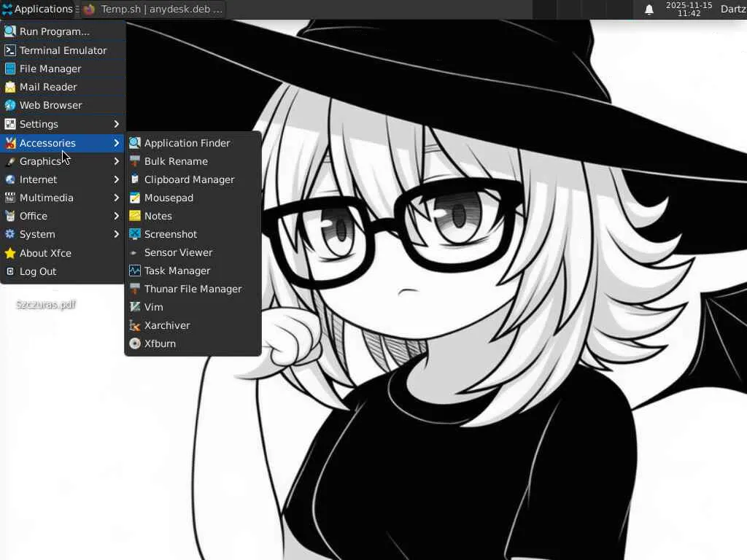Click the Terminal Emulator icon
Screen dimensions: 747x560
[10, 50]
